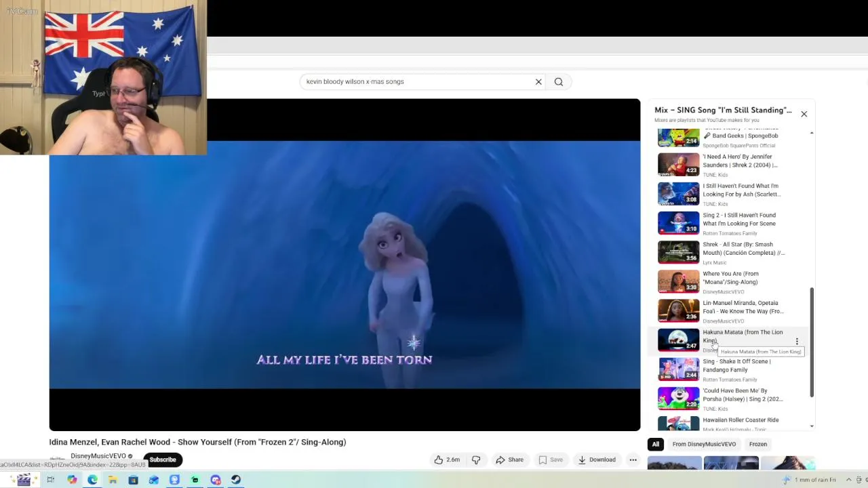The image size is (868, 488).
Task: Share this video
Action: tap(509, 460)
